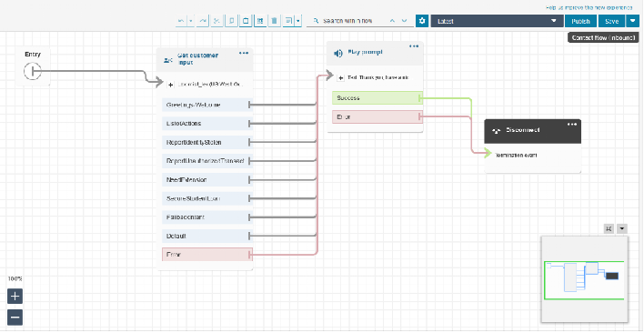Image resolution: width=644 pixels, height=333 pixels.
Task: Click the flow minimap overview
Action: point(585,279)
